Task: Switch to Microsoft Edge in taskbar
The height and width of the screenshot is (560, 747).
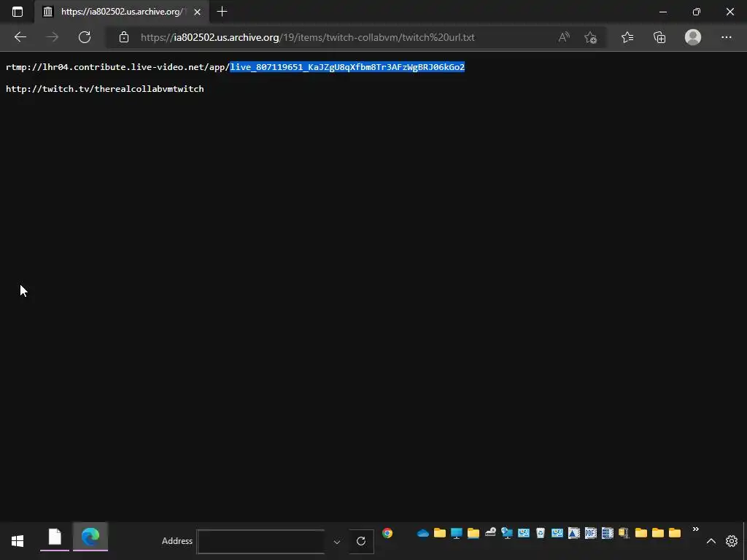Action: pos(90,537)
